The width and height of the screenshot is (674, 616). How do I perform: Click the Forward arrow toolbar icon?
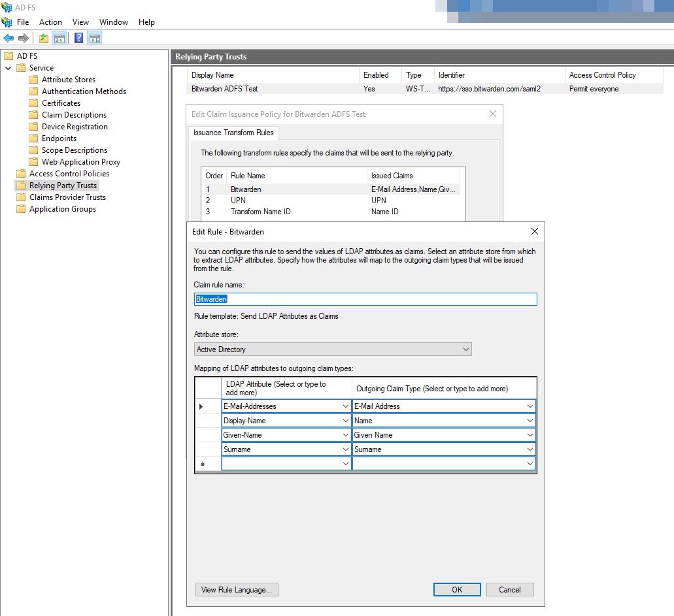pyautogui.click(x=24, y=39)
